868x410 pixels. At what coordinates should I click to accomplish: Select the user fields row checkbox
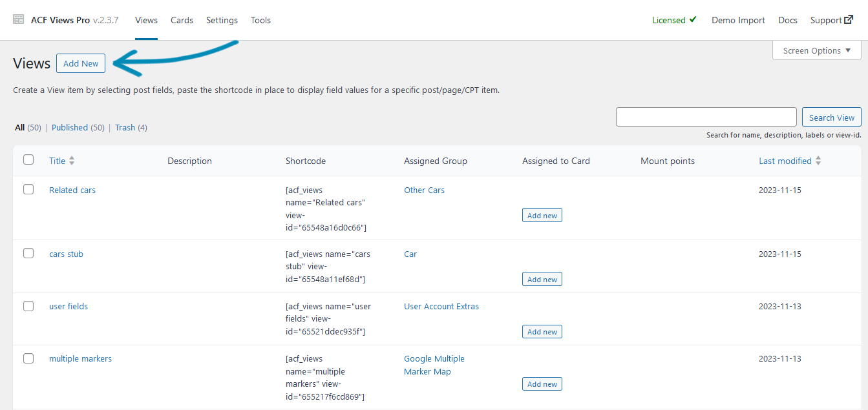tap(28, 306)
